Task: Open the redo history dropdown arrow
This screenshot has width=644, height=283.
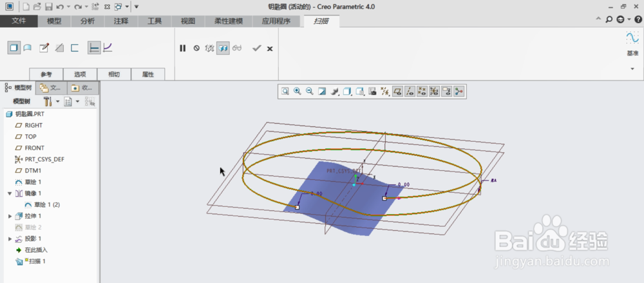Action: click(x=86, y=7)
